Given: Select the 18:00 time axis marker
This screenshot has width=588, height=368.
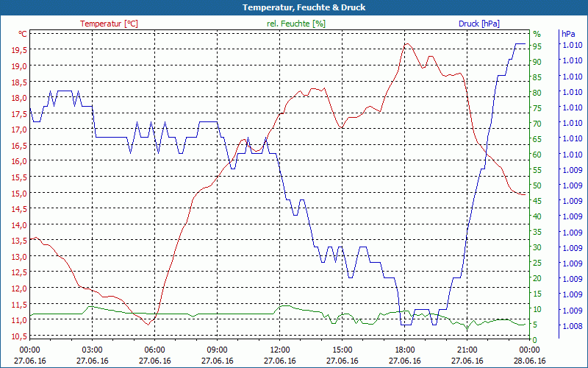Looking at the screenshot, I should [x=404, y=350].
